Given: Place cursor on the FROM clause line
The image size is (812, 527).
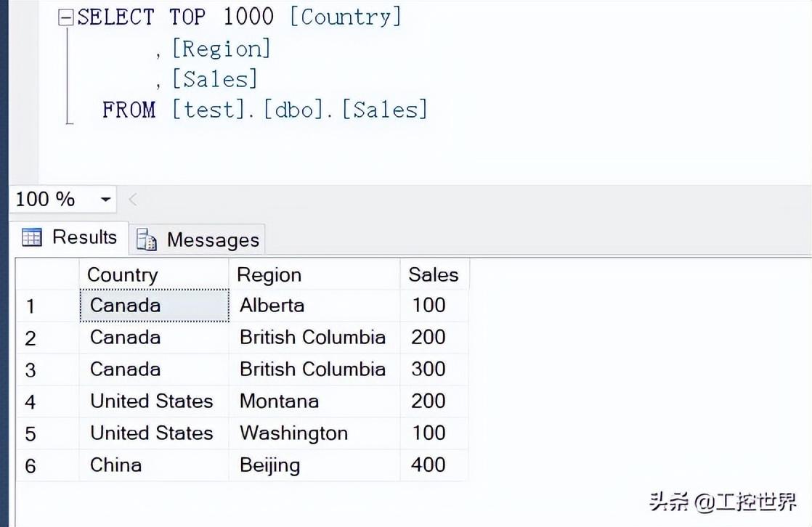Looking at the screenshot, I should click(264, 110).
